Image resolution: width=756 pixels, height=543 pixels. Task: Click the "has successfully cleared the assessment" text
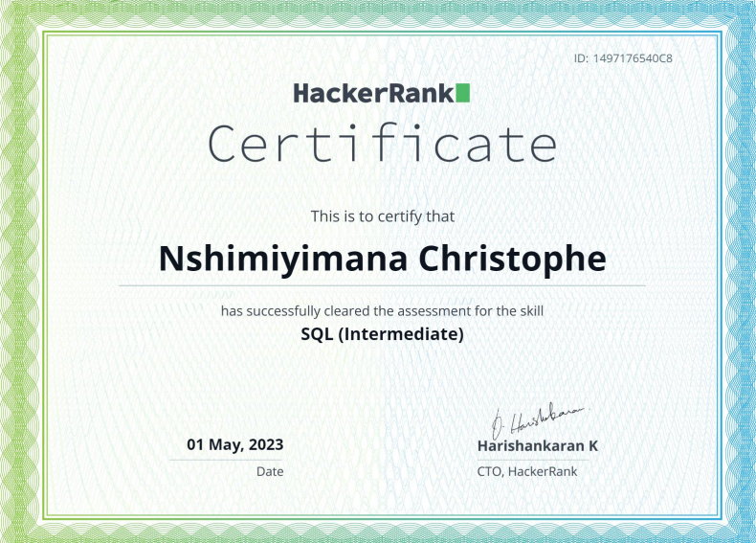382,310
